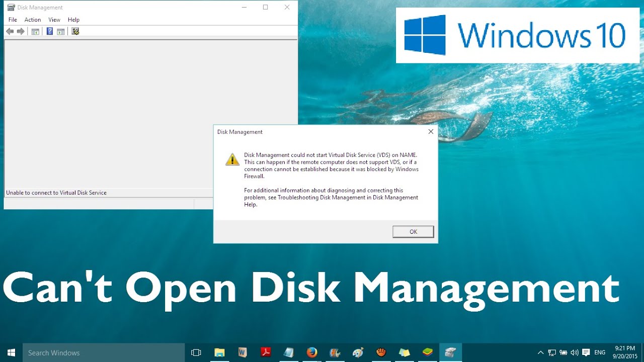Click the Windows Start button
The height and width of the screenshot is (362, 644).
click(11, 352)
